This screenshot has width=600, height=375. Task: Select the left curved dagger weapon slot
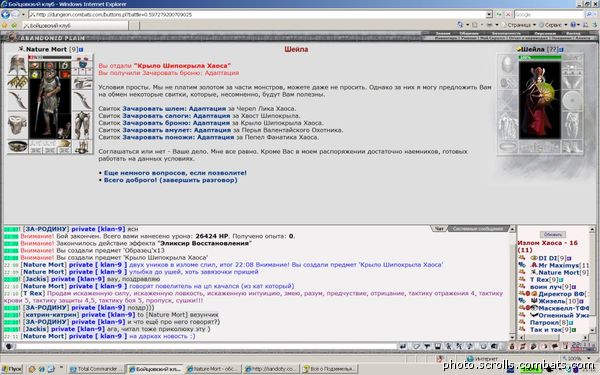(x=18, y=99)
